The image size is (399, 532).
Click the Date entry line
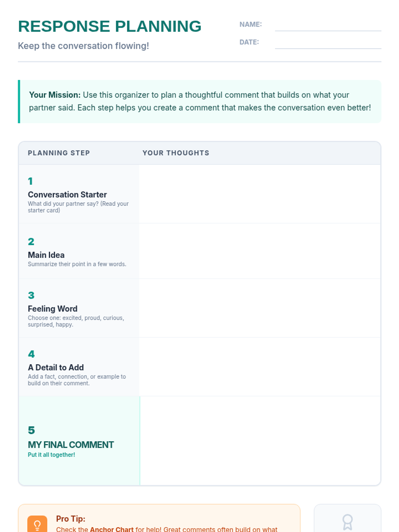pos(328,44)
